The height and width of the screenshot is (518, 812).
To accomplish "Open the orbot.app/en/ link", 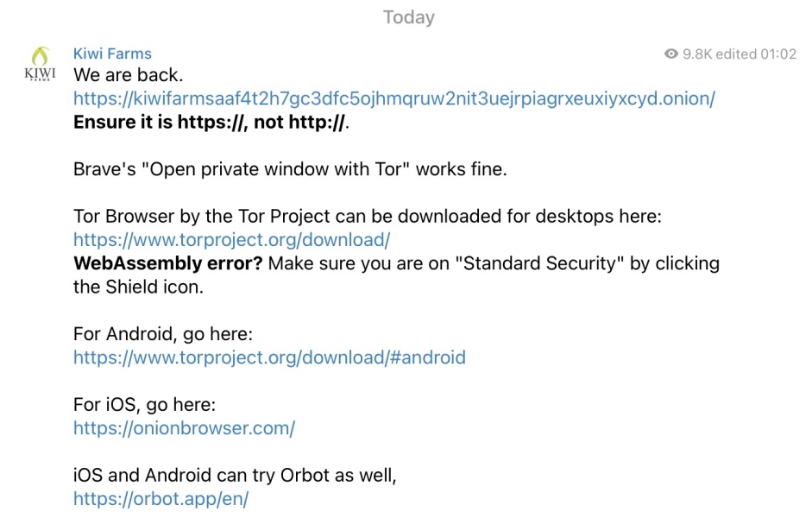I will (x=161, y=499).
